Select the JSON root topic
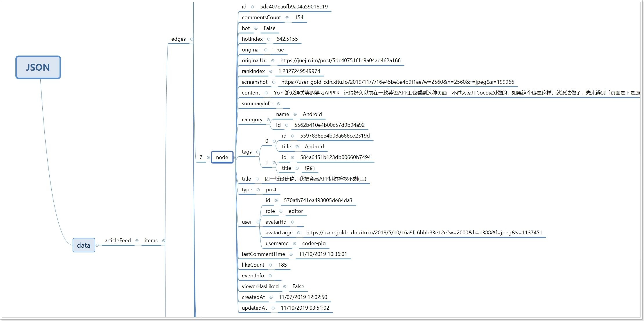Viewport: 644px width, 321px height. click(x=38, y=67)
